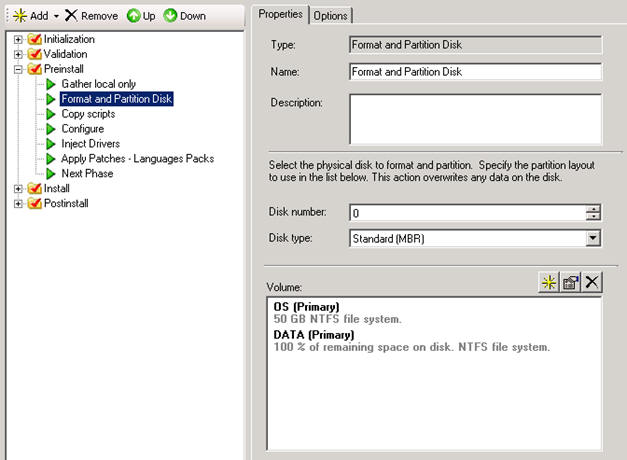Click green arrow icon beside Configure

tap(51, 129)
